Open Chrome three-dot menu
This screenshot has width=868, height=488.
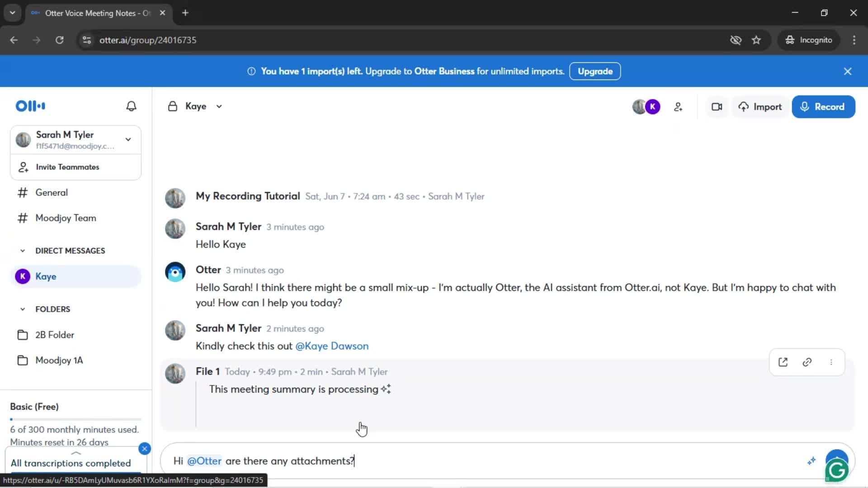point(854,40)
